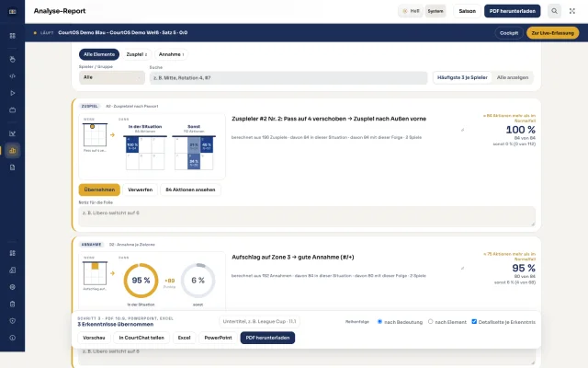Click the 100 % zone cell in the grid

[x=132, y=145]
